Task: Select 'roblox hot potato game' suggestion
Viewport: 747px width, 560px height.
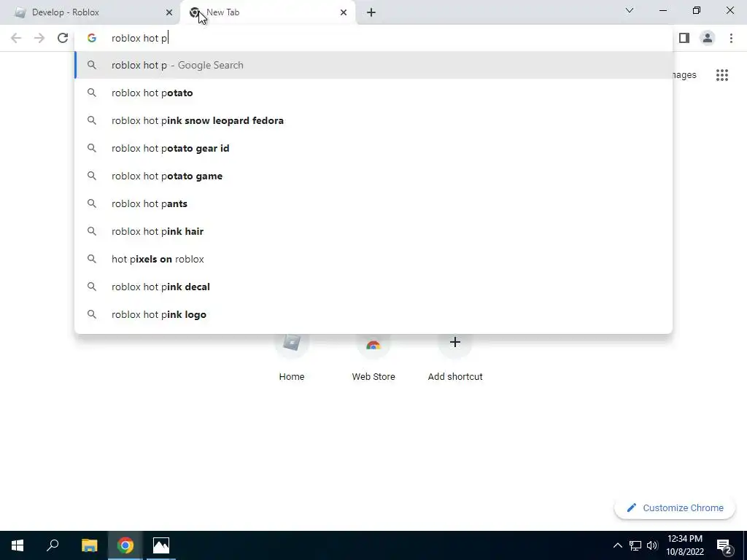Action: coord(373,176)
